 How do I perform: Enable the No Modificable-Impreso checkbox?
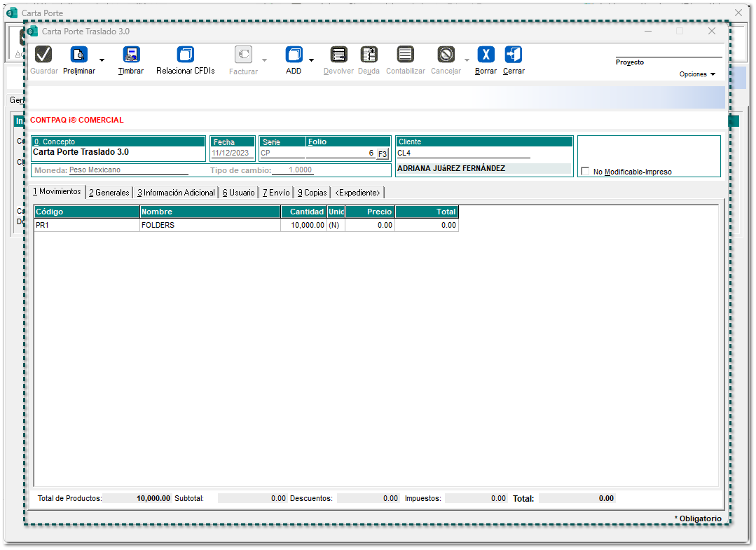click(586, 172)
